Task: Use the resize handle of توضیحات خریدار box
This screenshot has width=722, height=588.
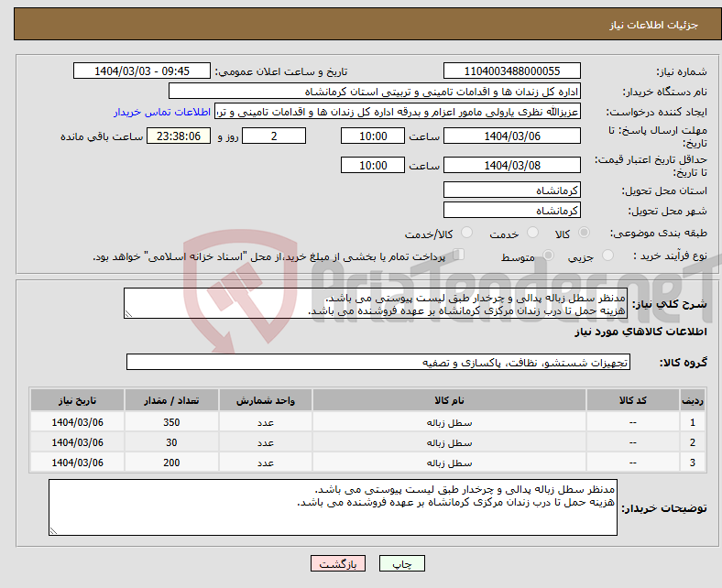Action: click(53, 531)
